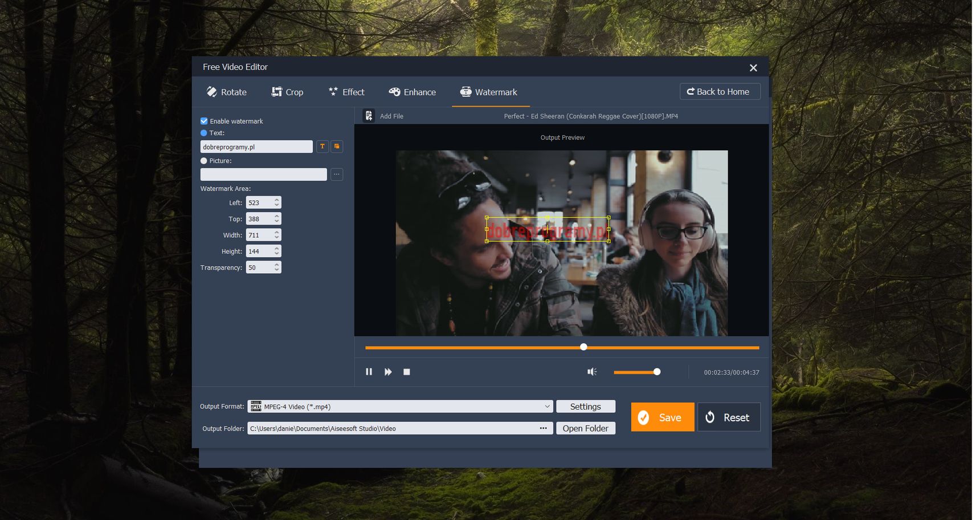
Task: Click the 00:02:33/00:04:37 time display
Action: point(732,372)
